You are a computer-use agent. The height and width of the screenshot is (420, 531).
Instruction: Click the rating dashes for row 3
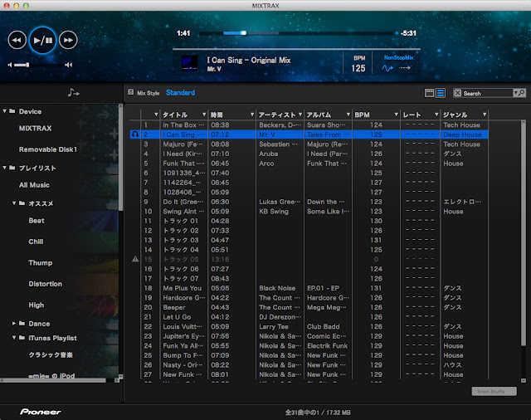[x=420, y=144]
